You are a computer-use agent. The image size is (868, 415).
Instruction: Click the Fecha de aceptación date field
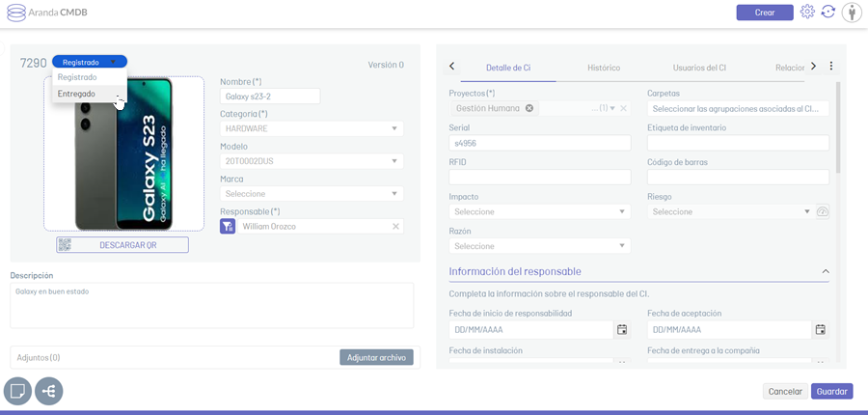pyautogui.click(x=729, y=330)
